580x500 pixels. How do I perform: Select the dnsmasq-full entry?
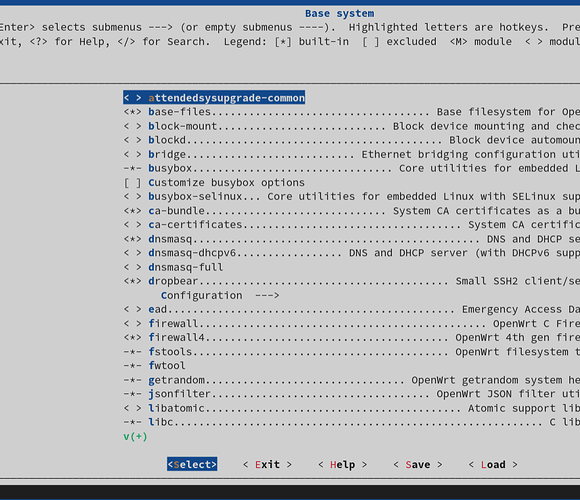tap(173, 267)
